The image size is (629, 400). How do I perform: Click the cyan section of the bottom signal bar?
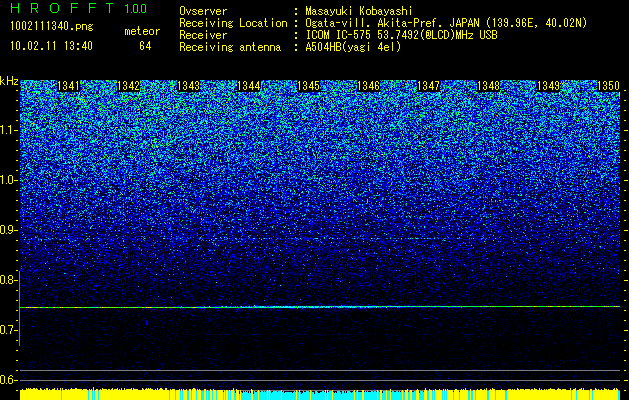tap(329, 395)
